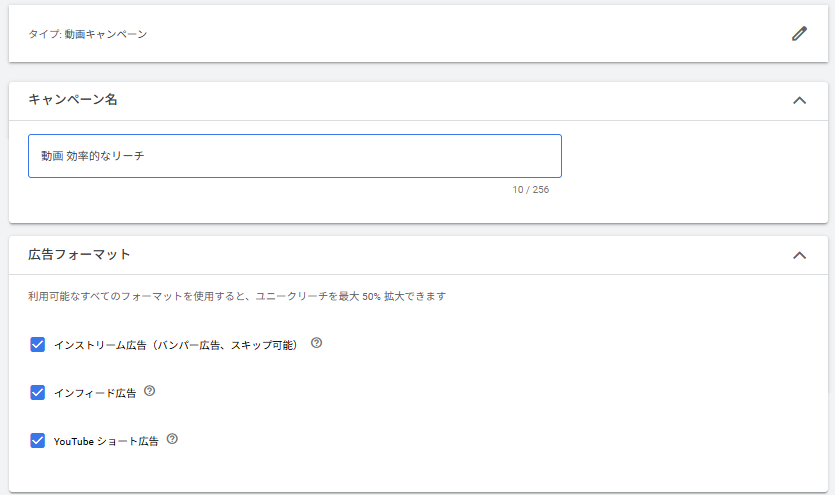Click the ユニークリーチ description text
The image size is (835, 495).
tap(237, 296)
